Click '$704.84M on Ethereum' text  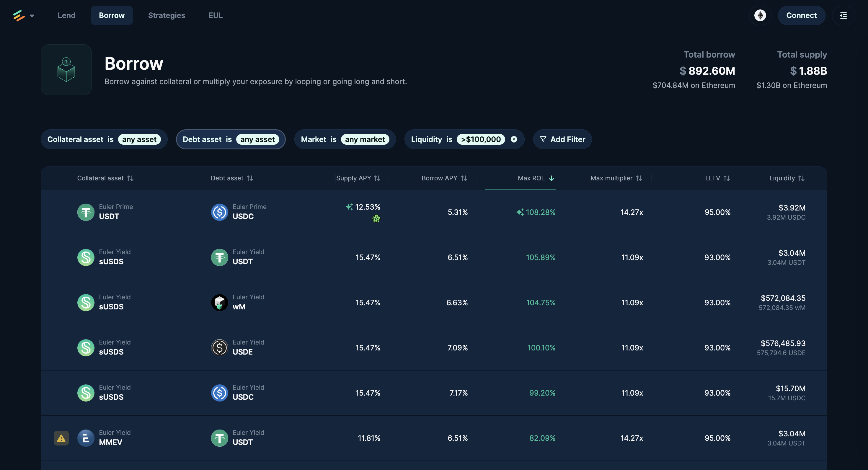tap(694, 85)
